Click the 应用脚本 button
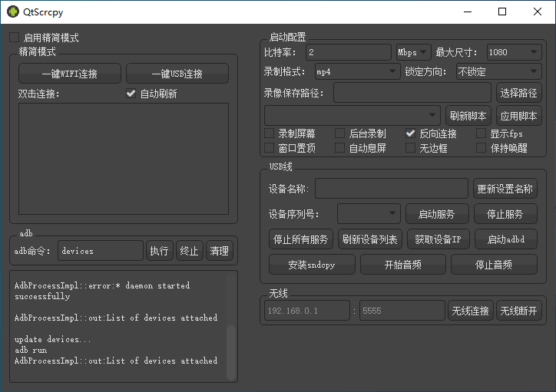 [518, 116]
